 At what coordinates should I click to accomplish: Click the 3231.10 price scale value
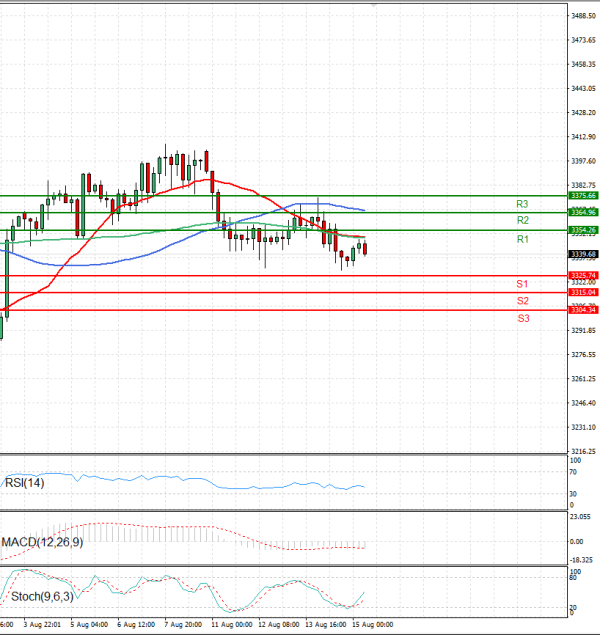[583, 427]
